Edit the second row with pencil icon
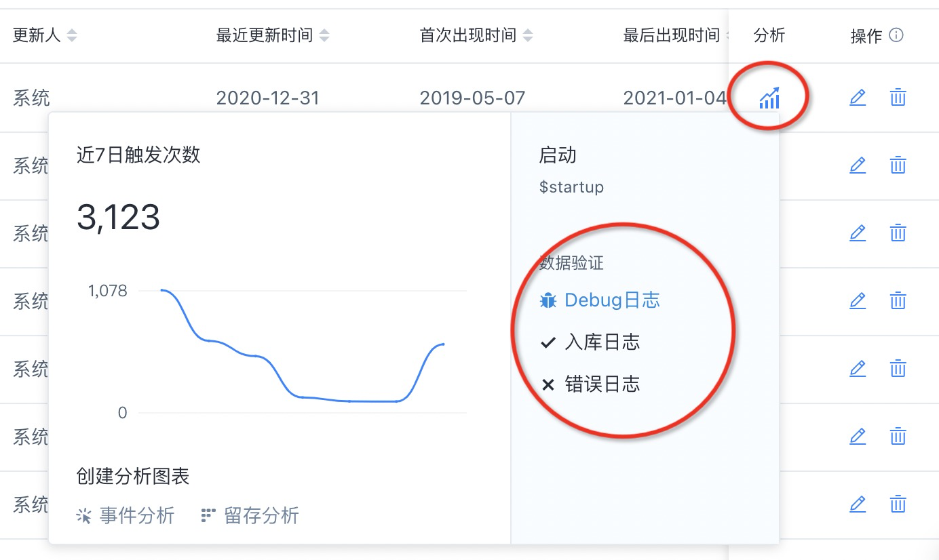 pyautogui.click(x=858, y=165)
